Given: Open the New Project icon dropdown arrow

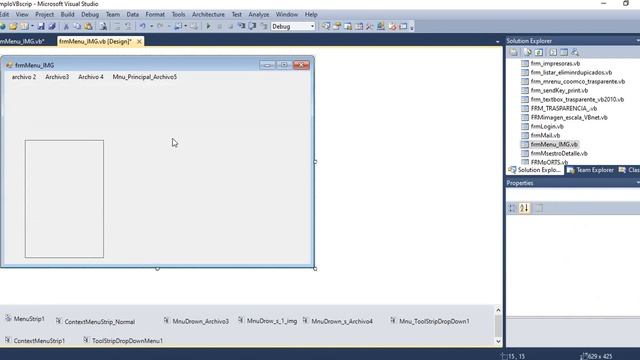Looking at the screenshot, I should [x=32, y=27].
